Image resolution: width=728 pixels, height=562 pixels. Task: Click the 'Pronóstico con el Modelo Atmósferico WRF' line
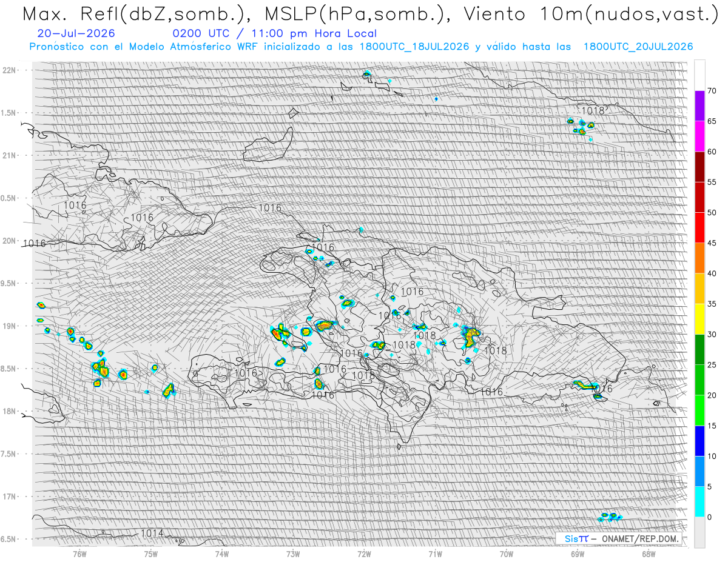tap(361, 47)
